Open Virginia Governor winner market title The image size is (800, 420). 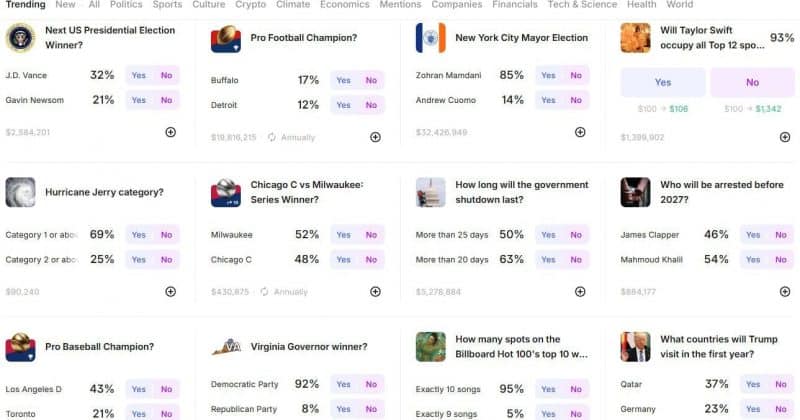point(309,347)
